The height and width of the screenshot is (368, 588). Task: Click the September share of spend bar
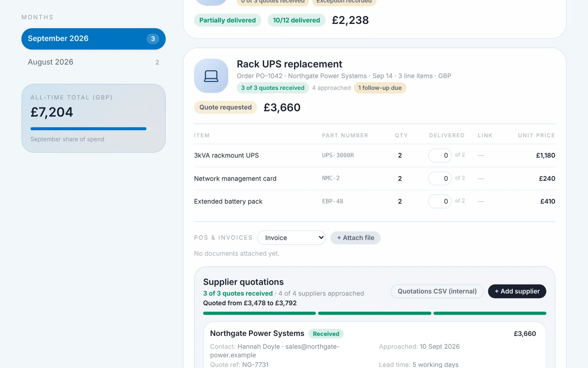click(x=93, y=129)
